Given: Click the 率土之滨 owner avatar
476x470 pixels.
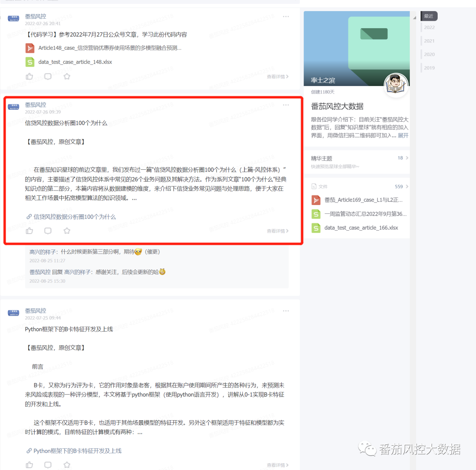Looking at the screenshot, I should 396,84.
